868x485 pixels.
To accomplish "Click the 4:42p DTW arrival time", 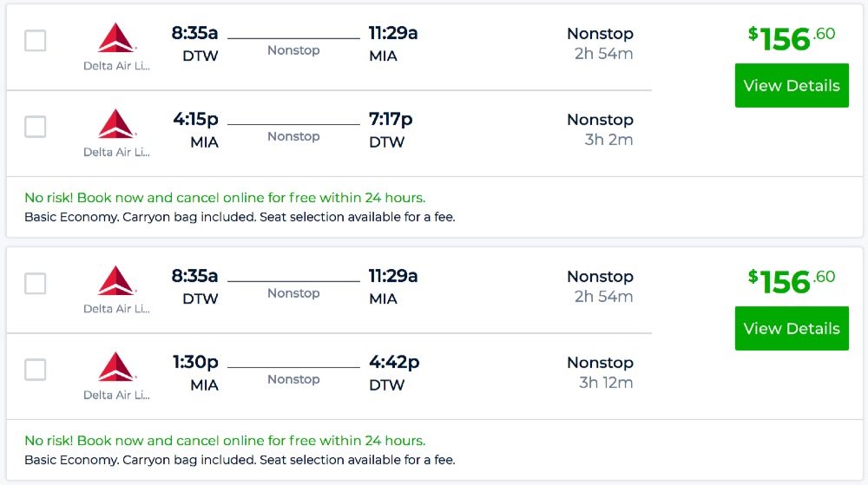I will click(x=394, y=362).
